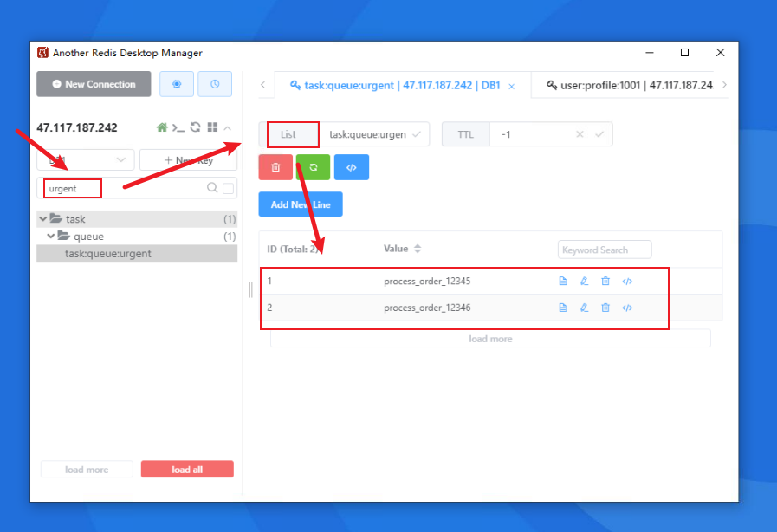This screenshot has width=777, height=532.
Task: Switch to the user:profile:1001 tab
Action: [x=630, y=85]
